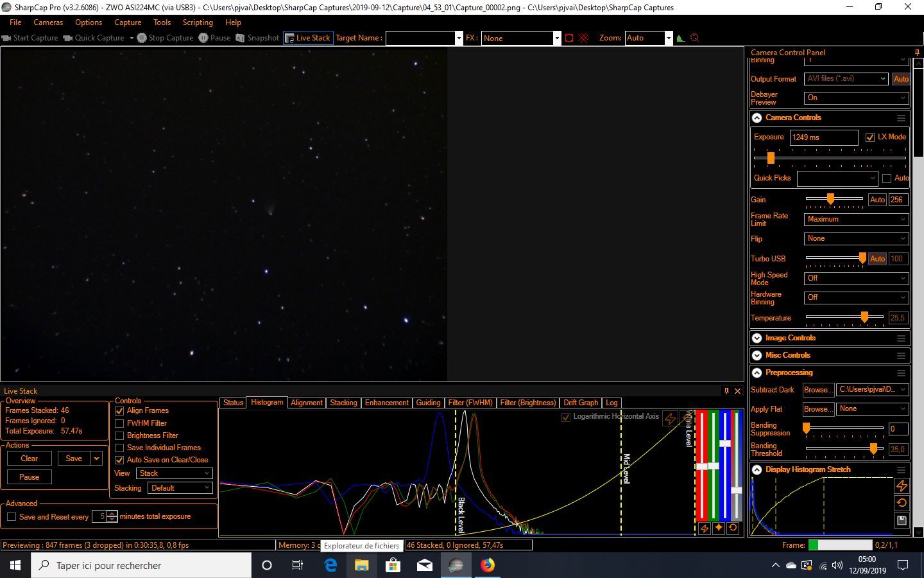Image resolution: width=924 pixels, height=578 pixels.
Task: Open the Camera Controls section hamburger menu
Action: pyautogui.click(x=902, y=118)
